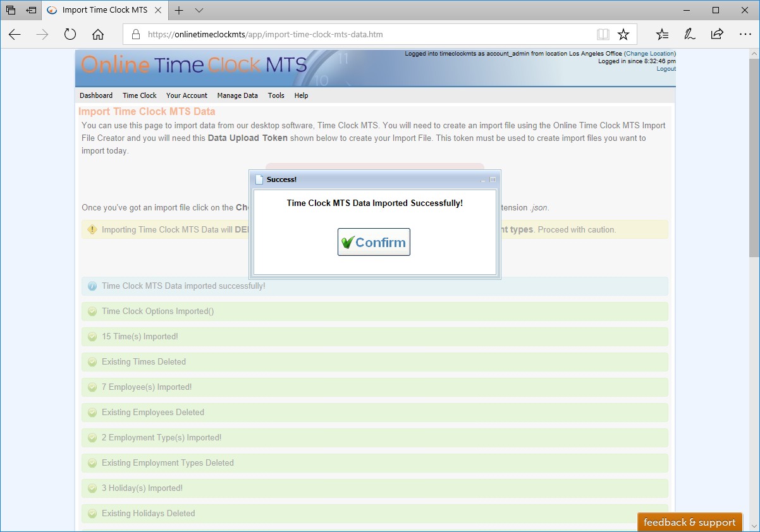
Task: Click checkmark icon next to 2 Employment Type(s) Imported
Action: point(92,438)
